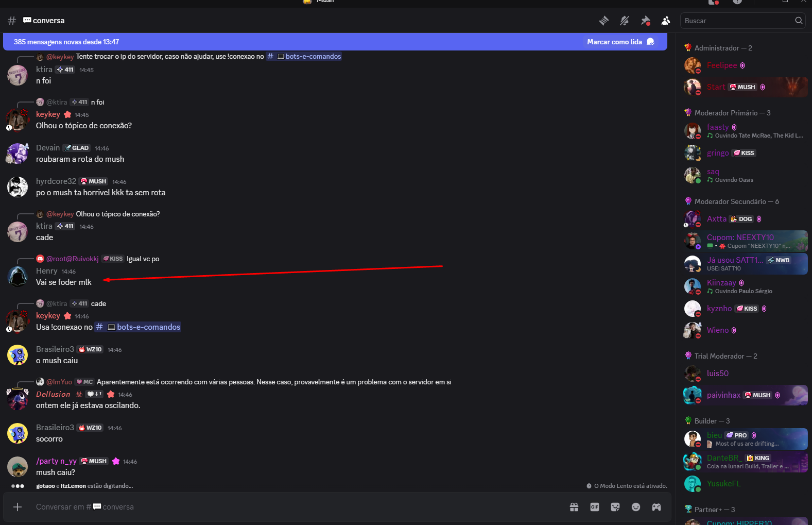The width and height of the screenshot is (812, 525).
Task: Open bots-e-comandos channel link in keykey's message
Action: tap(138, 327)
